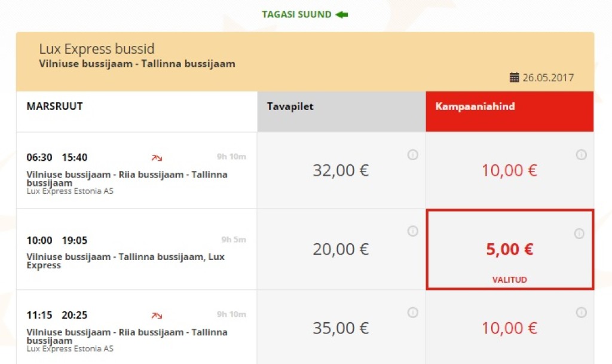Pick the 10,00 € campaign fare at 11:15
The height and width of the screenshot is (364, 612).
click(x=510, y=328)
